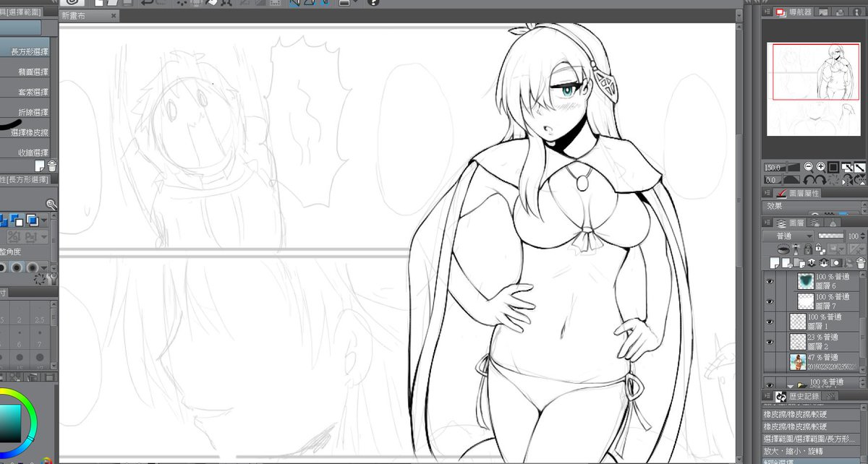Zoom in with navigator plus icon
This screenshot has width=868, height=464.
pos(821,167)
